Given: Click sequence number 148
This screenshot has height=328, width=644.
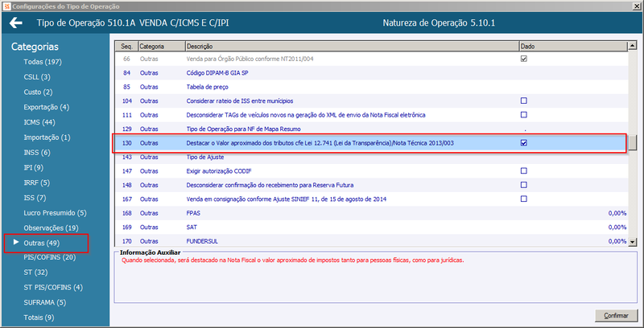Looking at the screenshot, I should [126, 185].
